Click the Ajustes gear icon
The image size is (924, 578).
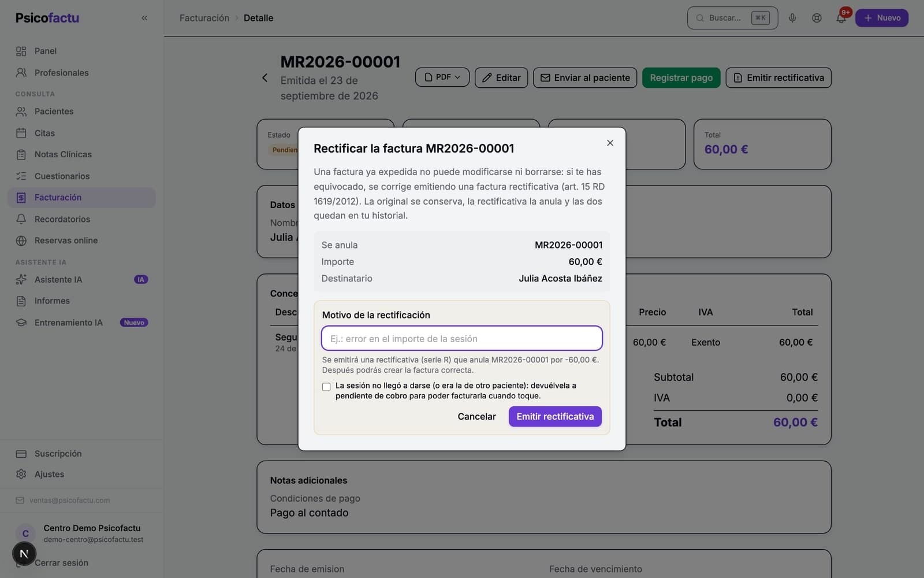click(x=21, y=474)
